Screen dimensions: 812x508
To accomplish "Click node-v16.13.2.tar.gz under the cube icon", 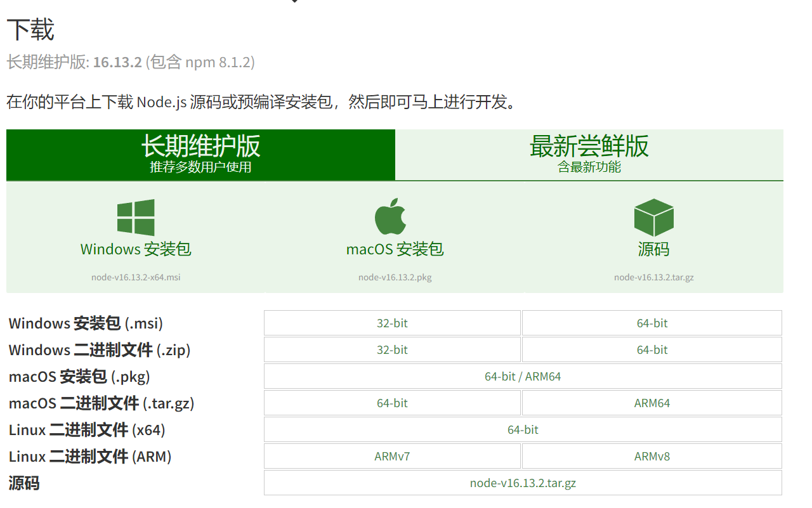I will point(653,277).
